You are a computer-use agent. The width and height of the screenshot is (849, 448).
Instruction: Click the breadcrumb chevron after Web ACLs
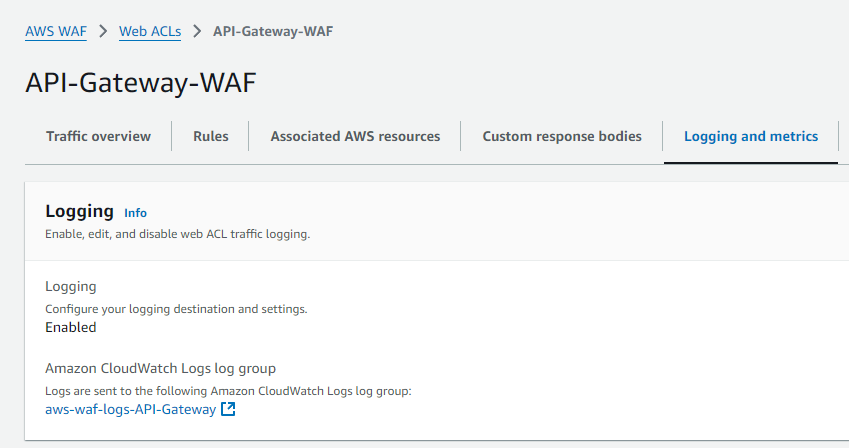(197, 31)
